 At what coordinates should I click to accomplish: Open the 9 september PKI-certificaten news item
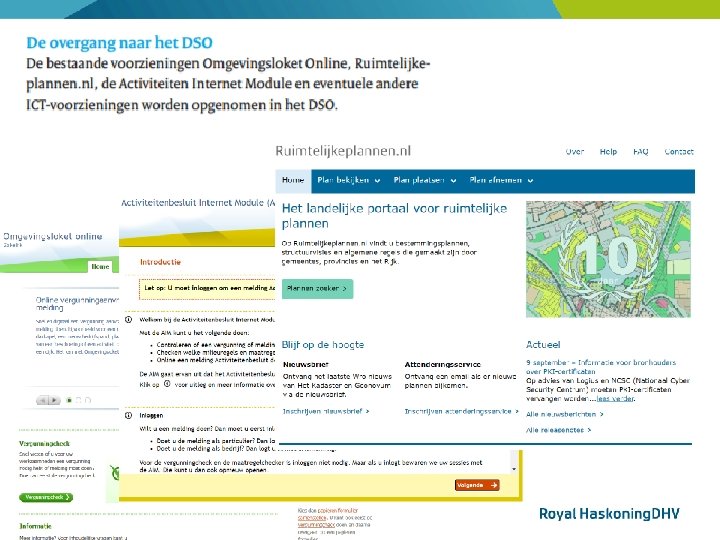click(x=601, y=367)
